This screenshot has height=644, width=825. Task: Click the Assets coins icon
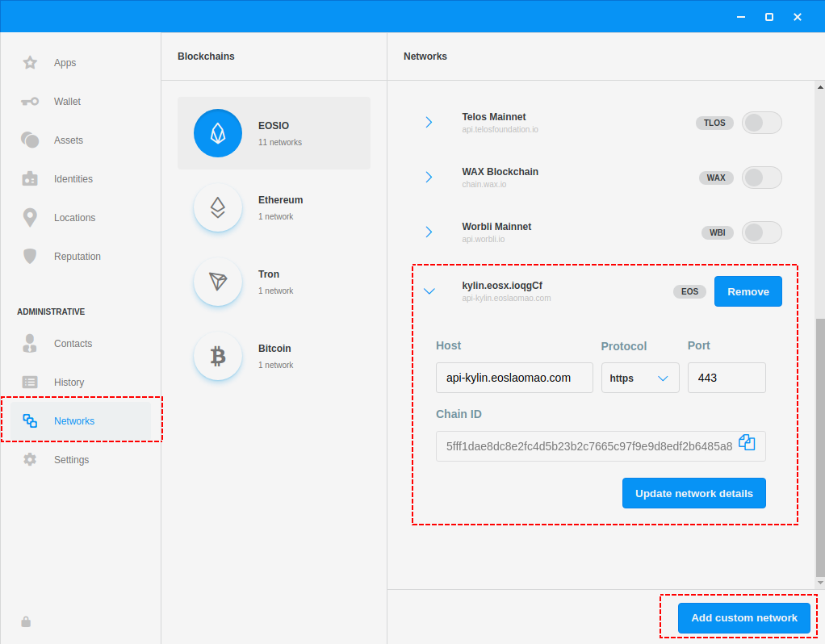tap(30, 140)
